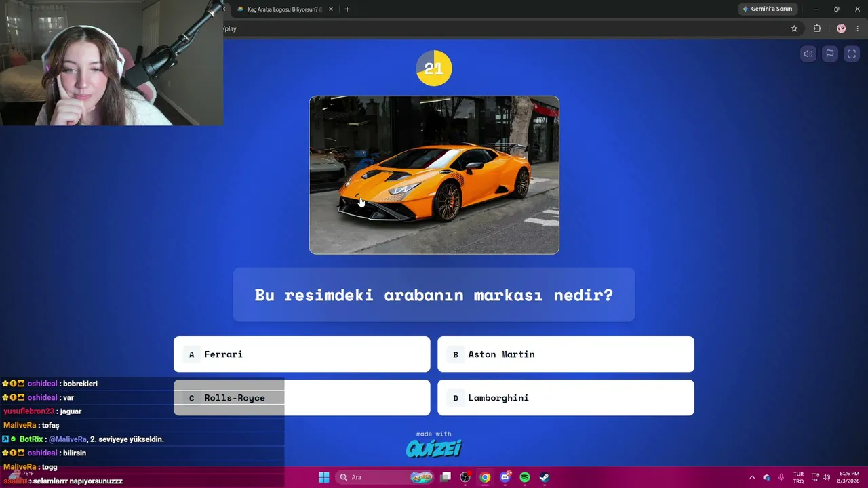Open the network tray icon
This screenshot has width=868, height=488.
(815, 477)
